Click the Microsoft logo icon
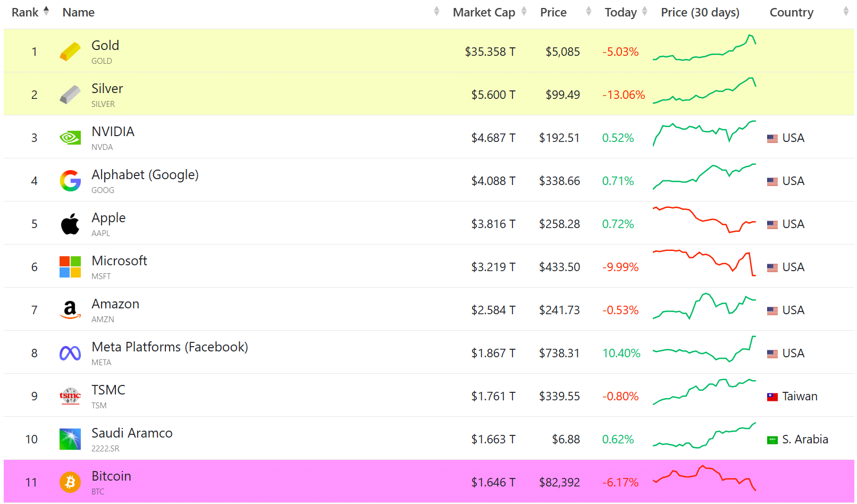Viewport: 857px width, 504px height. coord(70,266)
